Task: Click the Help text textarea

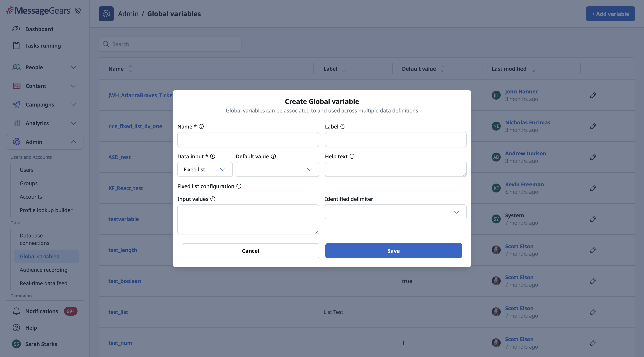Action: (x=395, y=169)
